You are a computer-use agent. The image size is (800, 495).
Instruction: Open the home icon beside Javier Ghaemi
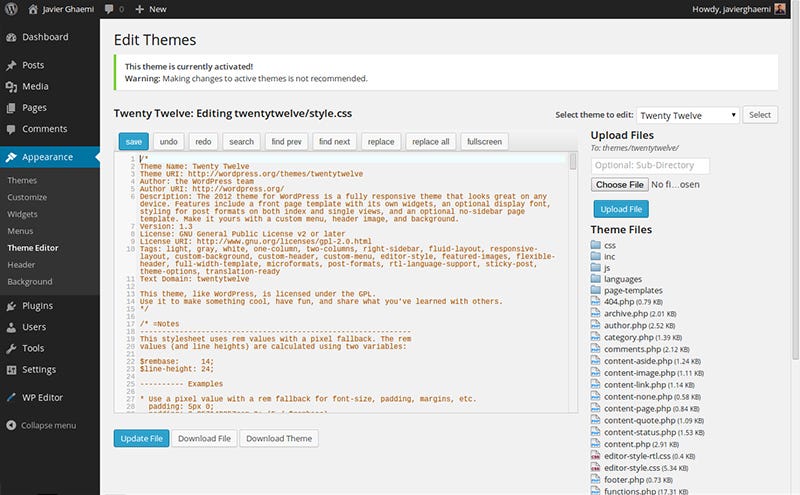click(x=33, y=9)
